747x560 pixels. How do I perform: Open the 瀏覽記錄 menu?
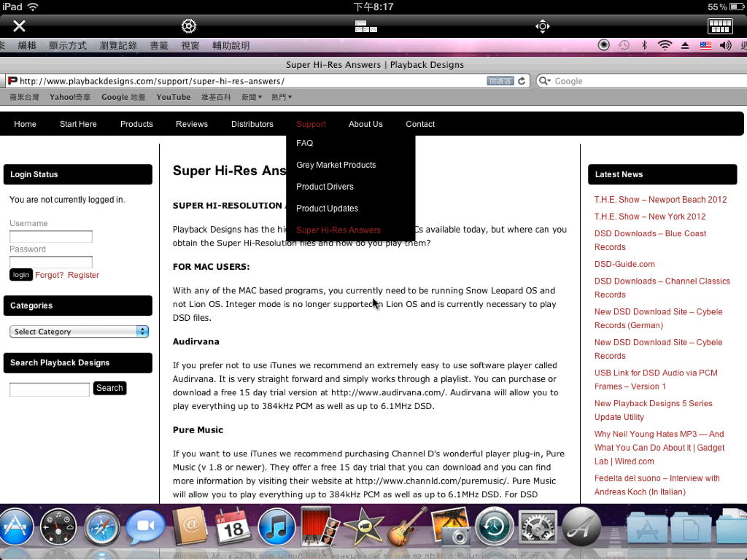(x=118, y=45)
